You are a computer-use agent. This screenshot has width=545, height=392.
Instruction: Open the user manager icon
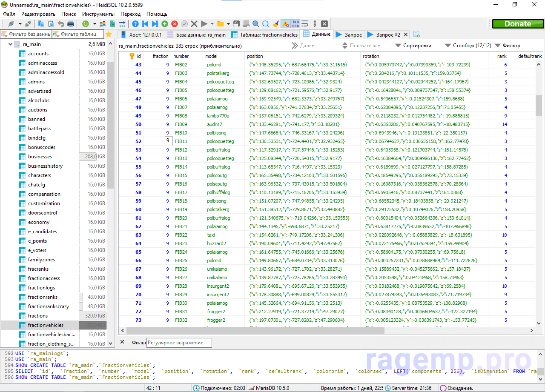(x=103, y=24)
